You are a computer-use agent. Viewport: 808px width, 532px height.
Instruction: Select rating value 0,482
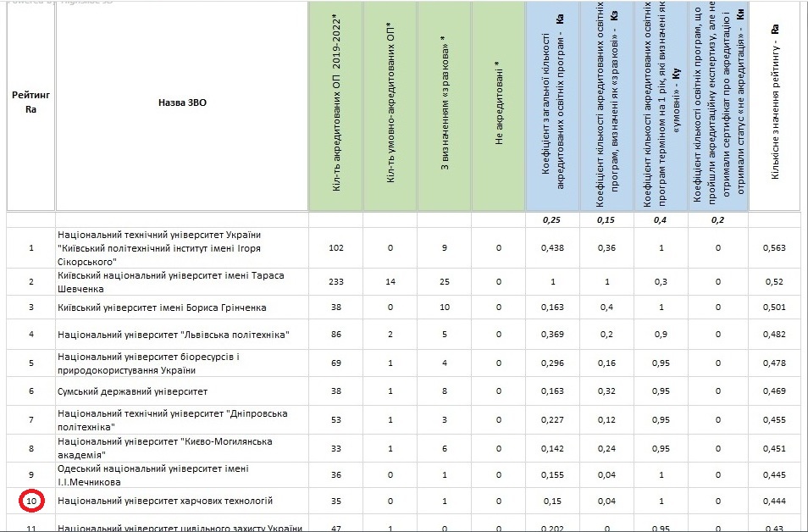click(x=774, y=334)
